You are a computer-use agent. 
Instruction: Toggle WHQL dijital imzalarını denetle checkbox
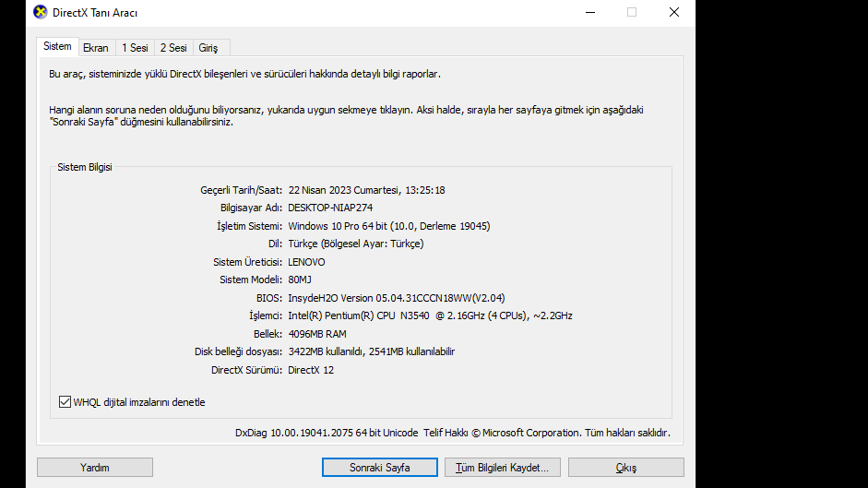[65, 402]
